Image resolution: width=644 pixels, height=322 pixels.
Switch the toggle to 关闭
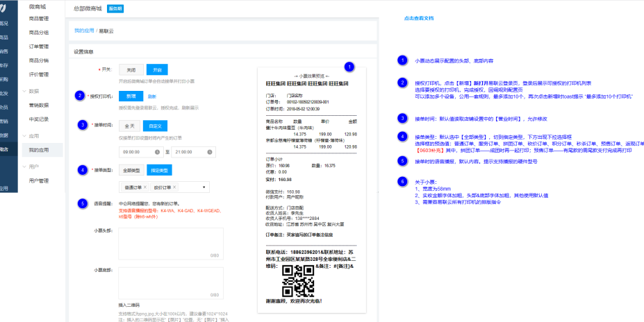pos(131,69)
